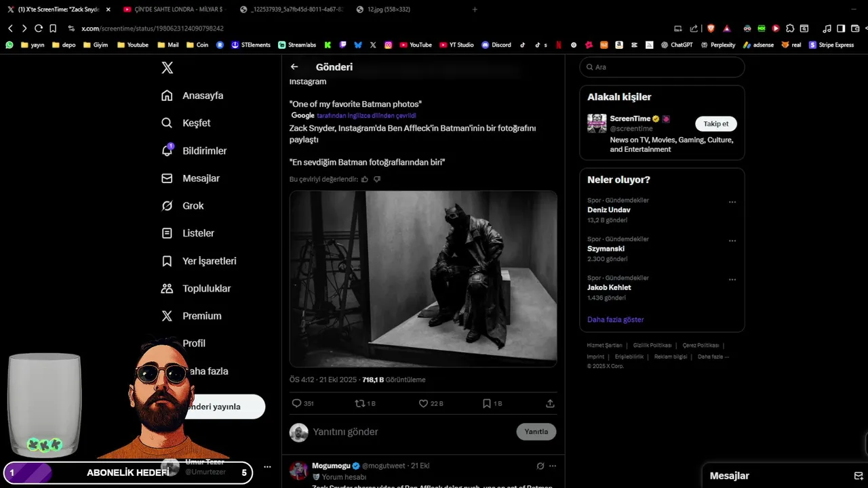Viewport: 868px width, 488px height.
Task: Open the Jakob Kehlet trend
Action: (609, 287)
